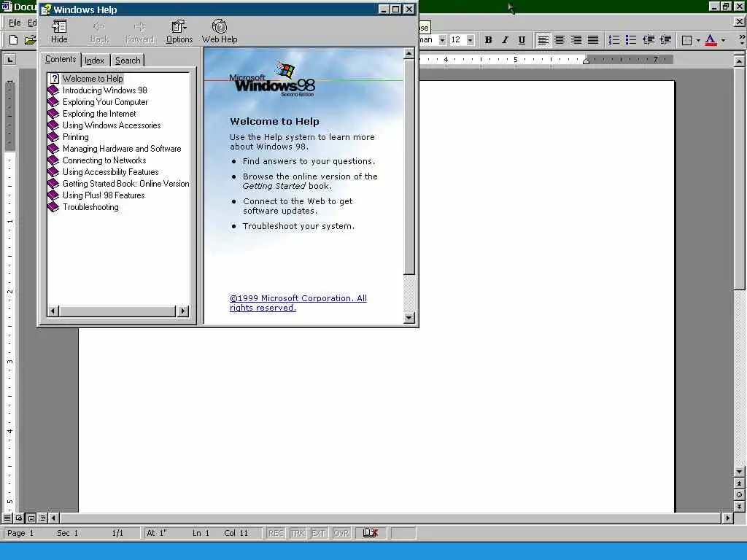Open Managing Hardware and Software book
747x560 pixels.
coord(122,149)
